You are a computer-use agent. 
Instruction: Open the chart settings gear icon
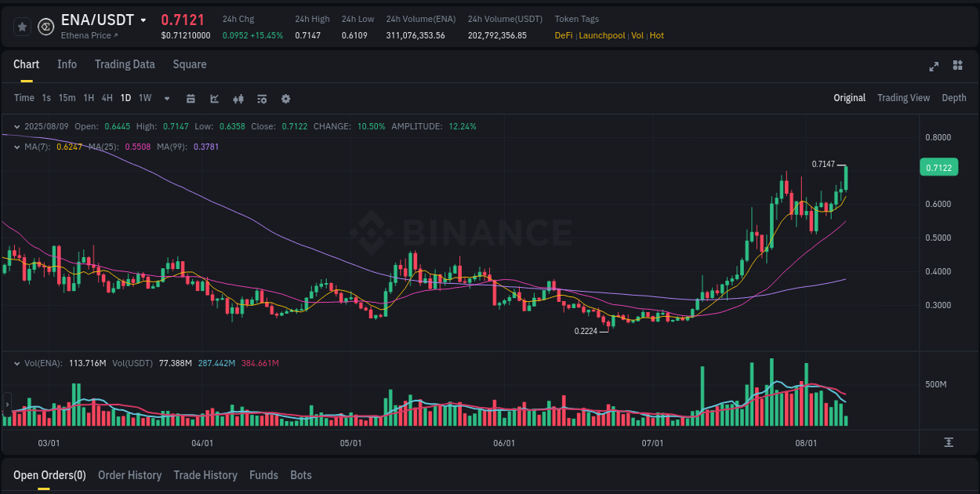285,98
